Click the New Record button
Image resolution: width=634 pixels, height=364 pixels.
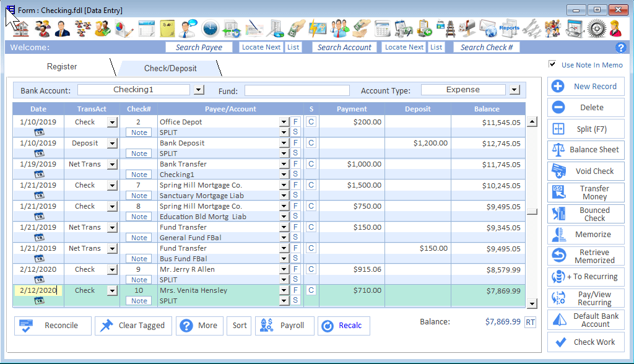pyautogui.click(x=586, y=86)
